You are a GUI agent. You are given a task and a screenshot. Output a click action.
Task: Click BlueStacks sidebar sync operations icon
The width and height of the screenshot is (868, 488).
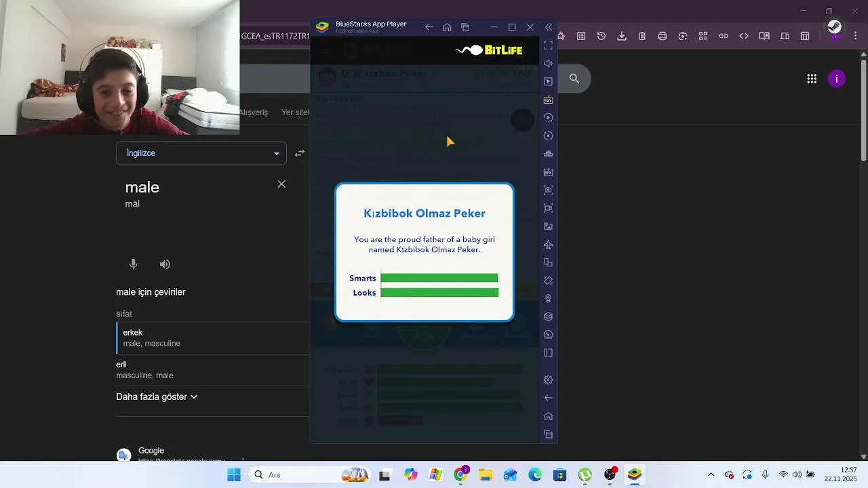549,118
